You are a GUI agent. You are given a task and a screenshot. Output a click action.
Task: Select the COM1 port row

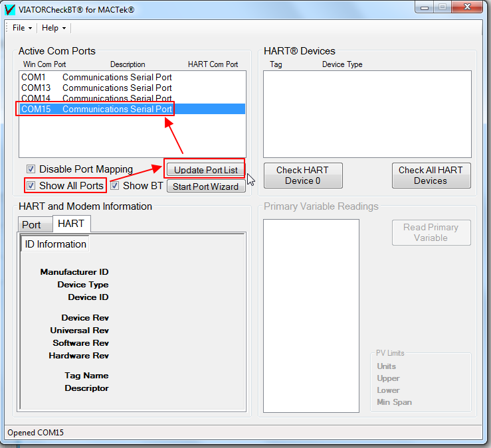coord(132,77)
